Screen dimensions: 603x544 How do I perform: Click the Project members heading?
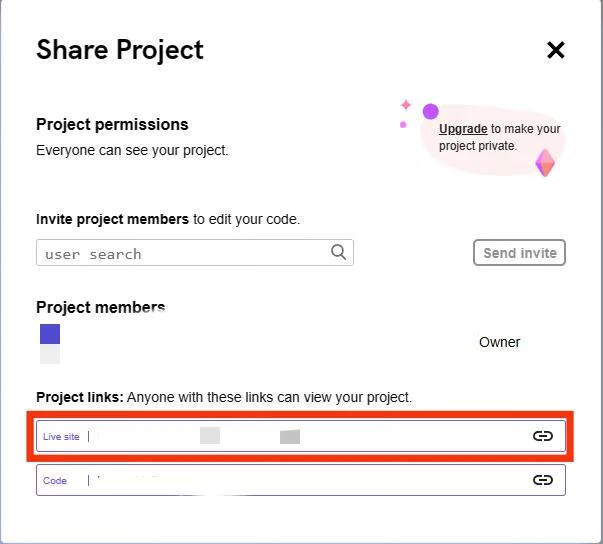click(x=101, y=307)
